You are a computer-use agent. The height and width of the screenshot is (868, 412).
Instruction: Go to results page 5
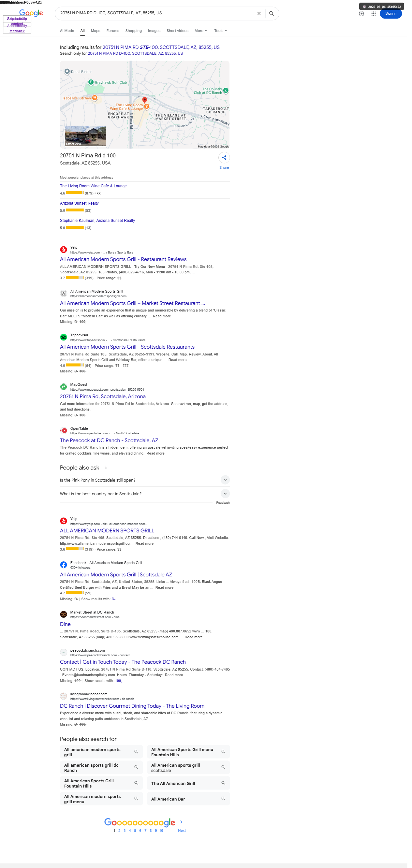point(137,840)
